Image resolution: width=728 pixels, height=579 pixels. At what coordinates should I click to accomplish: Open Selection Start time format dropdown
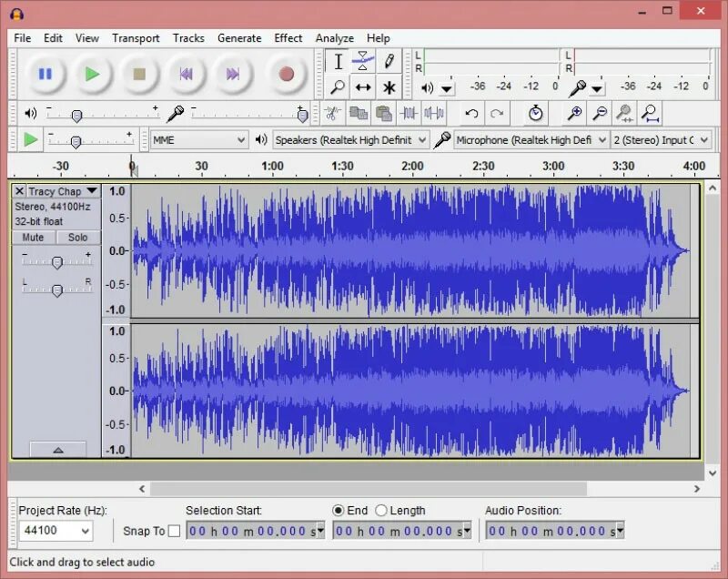tap(320, 531)
